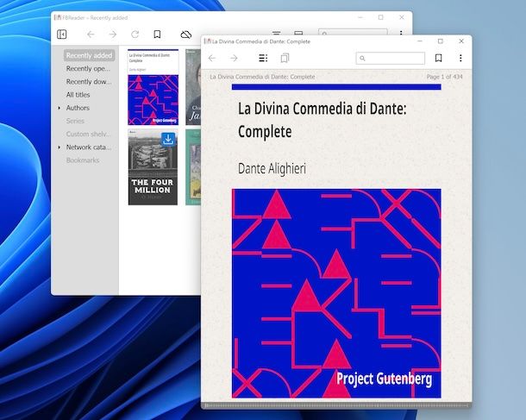This screenshot has height=420, width=526.
Task: Click the reader window search box
Action: [391, 58]
